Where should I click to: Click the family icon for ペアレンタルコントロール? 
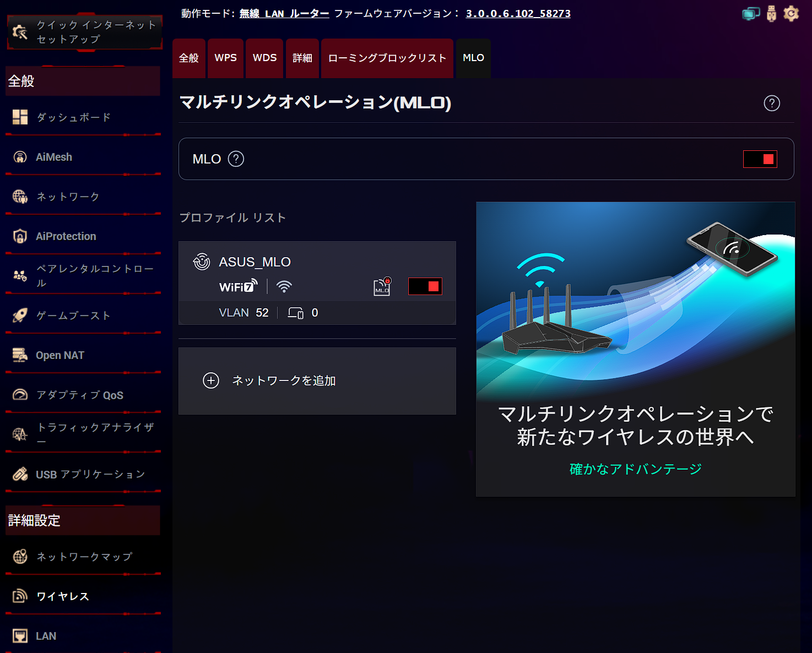(20, 275)
